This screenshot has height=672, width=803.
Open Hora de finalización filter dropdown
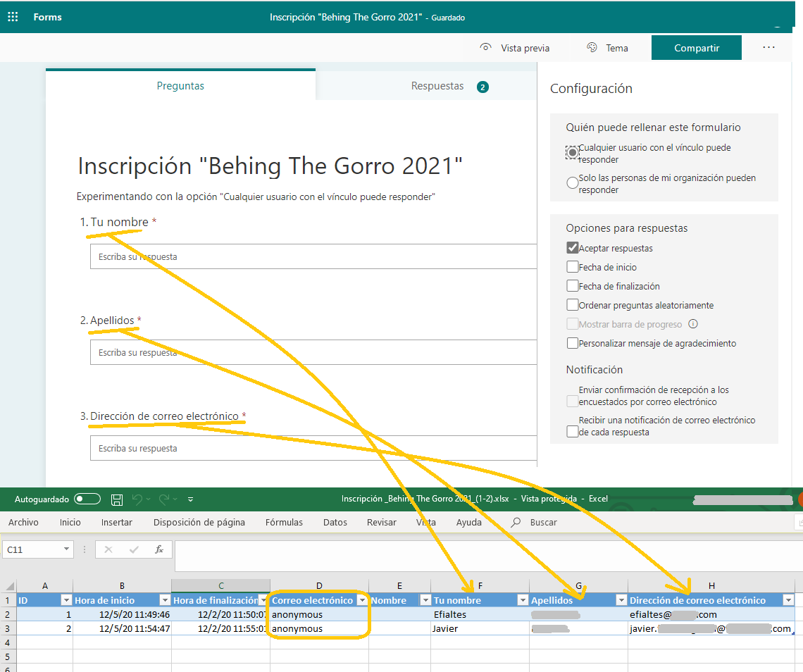[263, 600]
